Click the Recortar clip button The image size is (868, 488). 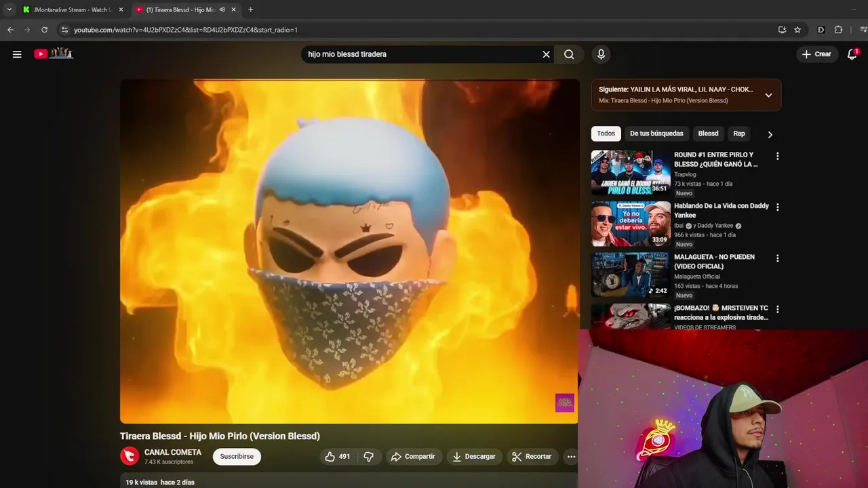532,457
